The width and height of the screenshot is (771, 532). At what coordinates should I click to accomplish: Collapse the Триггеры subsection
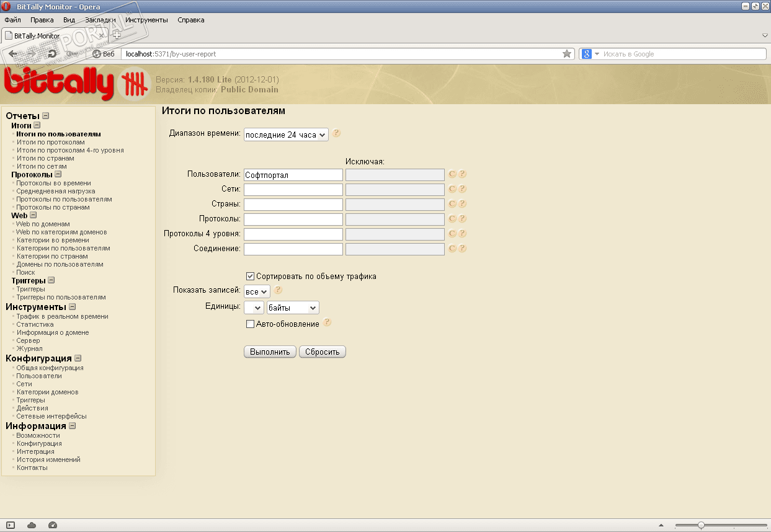[51, 280]
